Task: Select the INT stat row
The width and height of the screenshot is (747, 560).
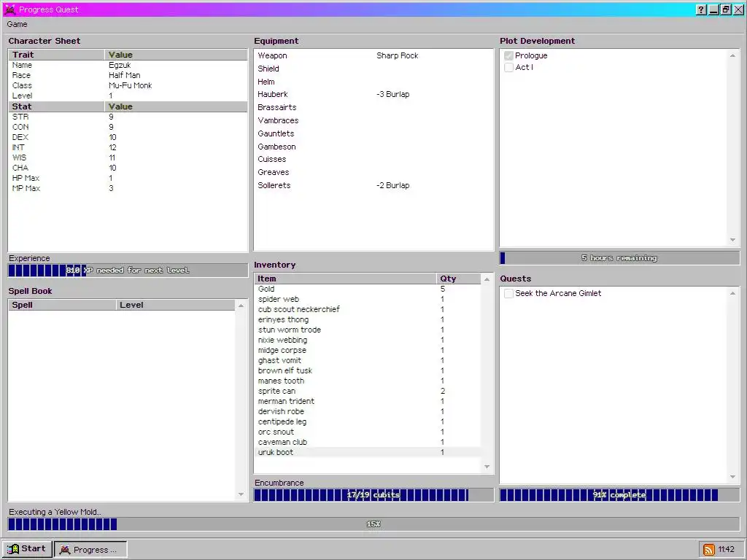Action: pos(128,147)
